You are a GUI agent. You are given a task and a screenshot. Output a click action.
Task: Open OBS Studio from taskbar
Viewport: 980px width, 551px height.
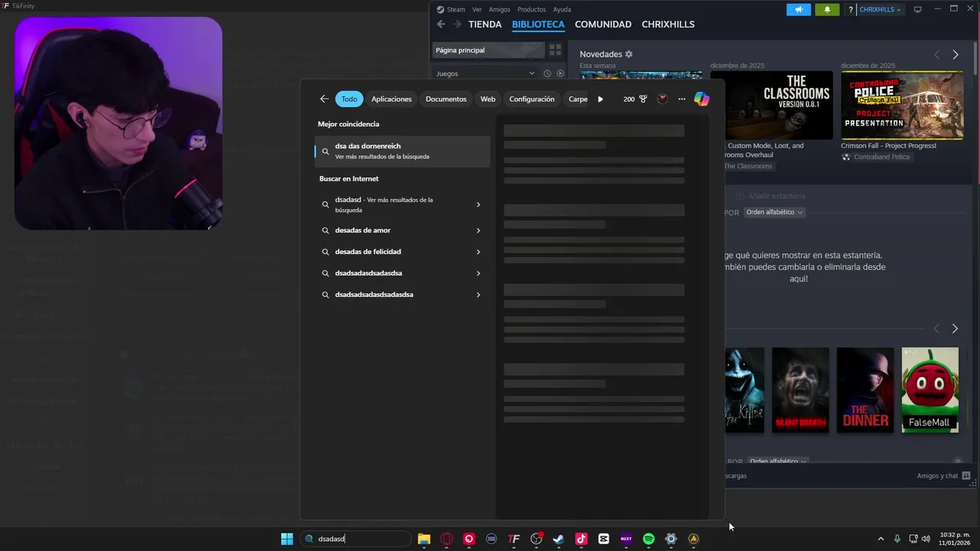coord(536,539)
